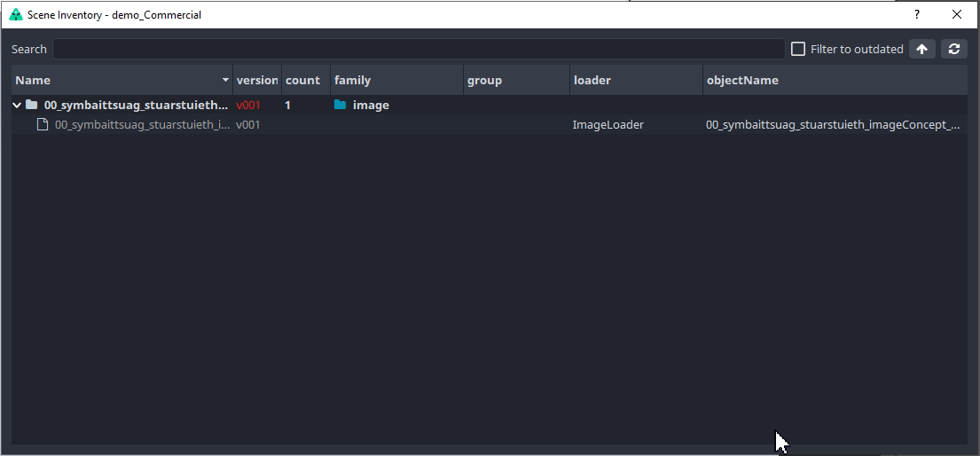The width and height of the screenshot is (980, 456).
Task: Focus the Search input field
Action: pyautogui.click(x=419, y=50)
